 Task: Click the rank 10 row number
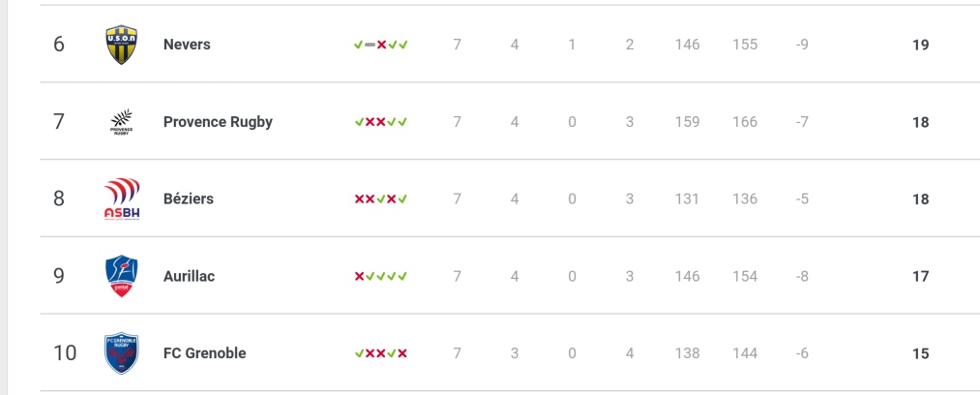tap(65, 353)
